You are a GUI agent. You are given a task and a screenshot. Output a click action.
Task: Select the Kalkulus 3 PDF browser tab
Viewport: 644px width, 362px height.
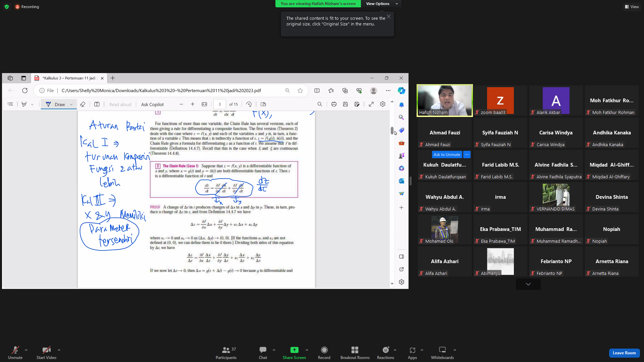pos(69,78)
